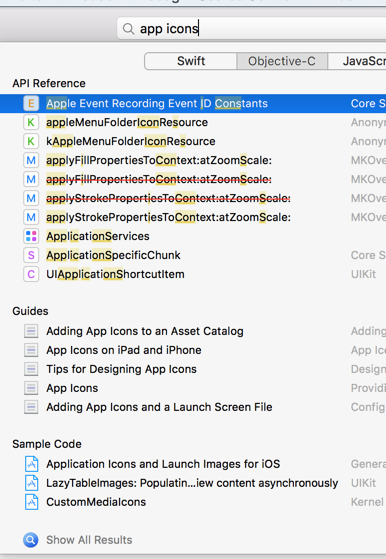Click the guide document icon for App Icons
Screen dimensions: 386x559
tap(31, 388)
